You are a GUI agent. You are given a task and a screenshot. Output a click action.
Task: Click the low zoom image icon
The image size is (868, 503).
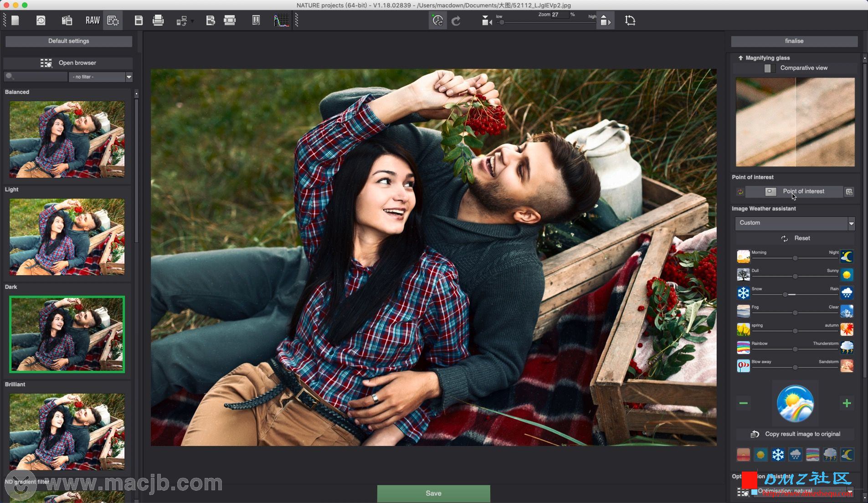(x=487, y=21)
